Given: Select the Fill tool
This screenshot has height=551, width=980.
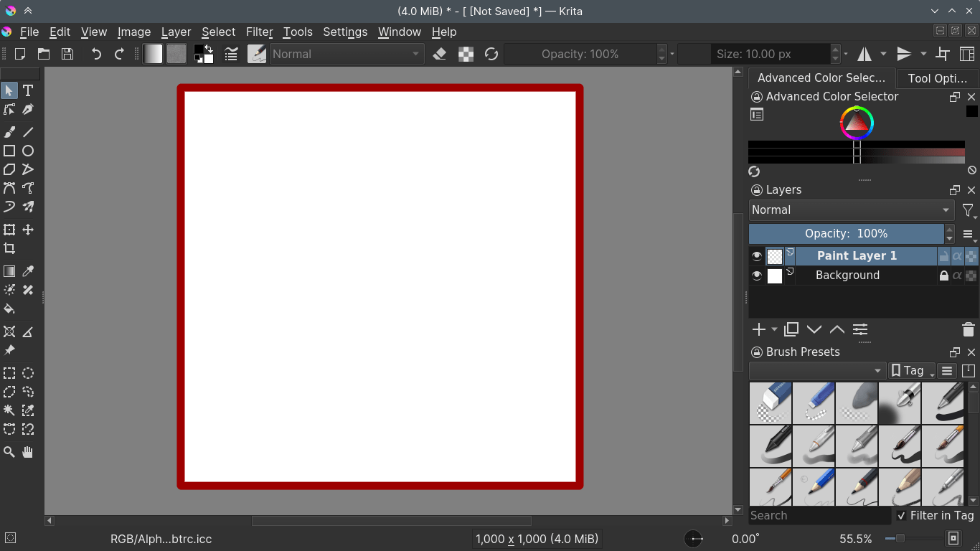Looking at the screenshot, I should coord(9,309).
